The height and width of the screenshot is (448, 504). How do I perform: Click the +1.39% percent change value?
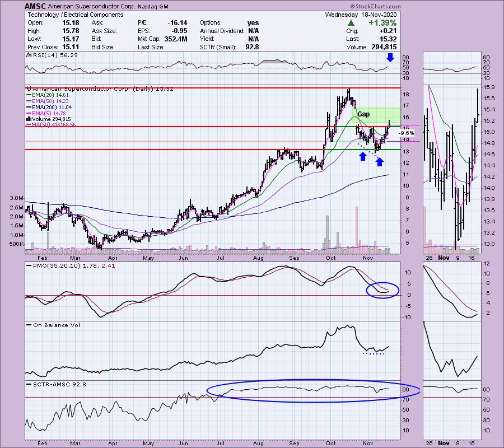point(382,23)
